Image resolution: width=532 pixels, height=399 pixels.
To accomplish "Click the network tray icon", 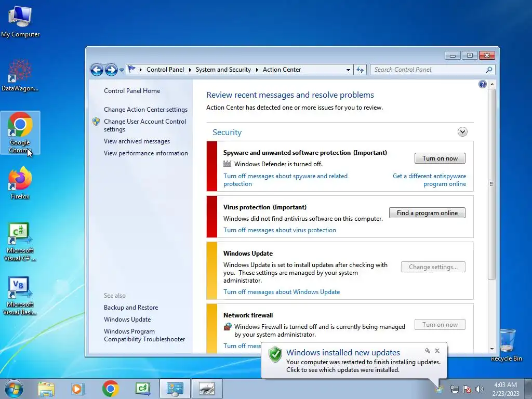I will pyautogui.click(x=454, y=389).
